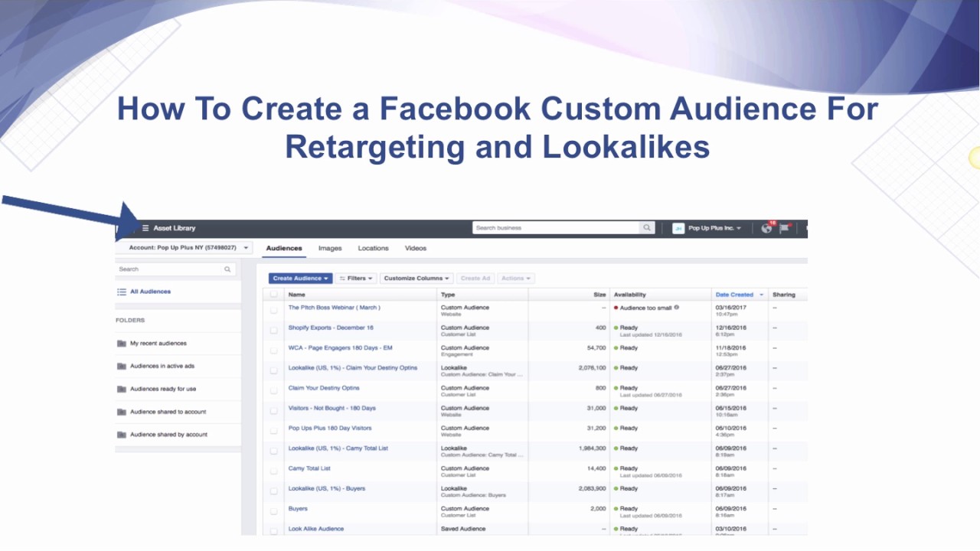Open the Audience shared by account folder icon
Viewport: 980px width, 551px height.
point(121,435)
